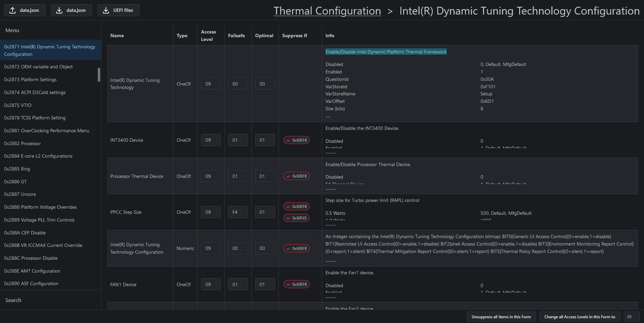Edit Failsafe field for Intel(R) Dynamic Tuning Technology
This screenshot has height=323, width=644.
tap(238, 84)
